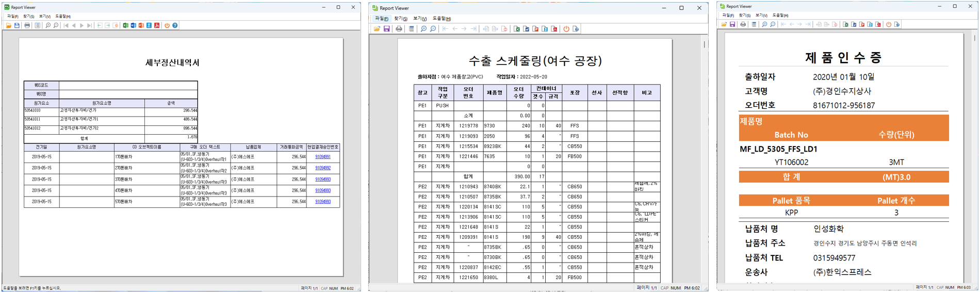980x292 pixels.
Task: Orange power icon in 제품인수증 window
Action: (x=889, y=24)
